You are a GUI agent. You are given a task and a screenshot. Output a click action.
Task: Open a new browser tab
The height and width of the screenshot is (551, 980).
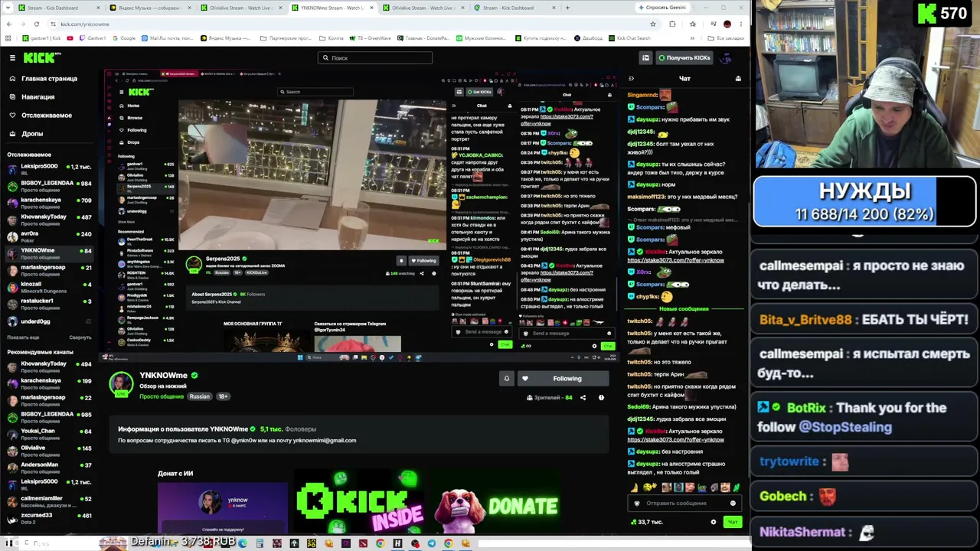click(567, 8)
